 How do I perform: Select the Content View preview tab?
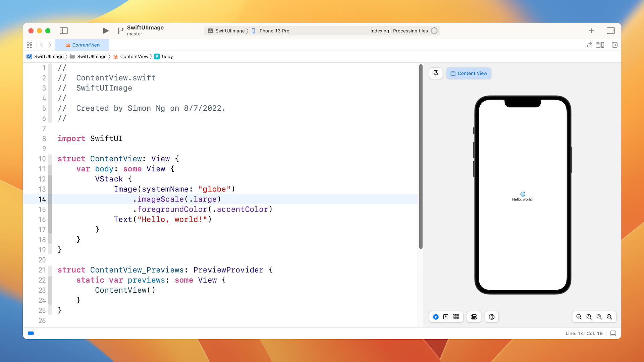469,73
